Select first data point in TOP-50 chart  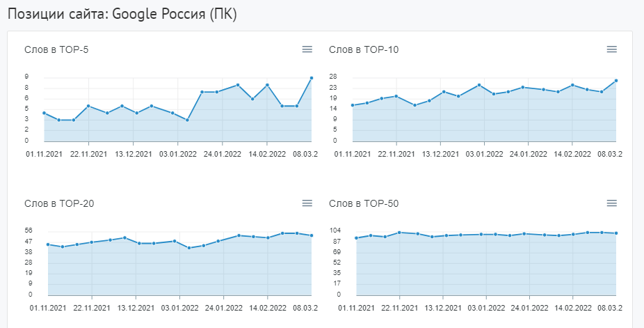coord(357,238)
